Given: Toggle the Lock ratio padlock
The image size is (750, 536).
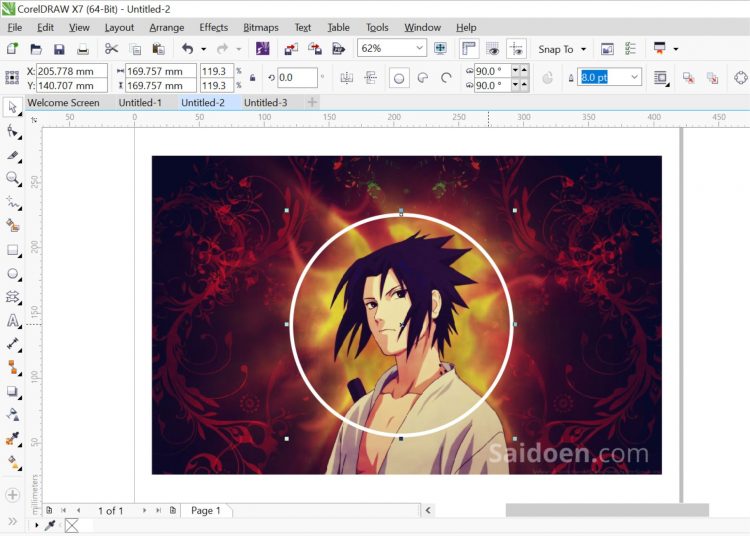Looking at the screenshot, I should [253, 77].
